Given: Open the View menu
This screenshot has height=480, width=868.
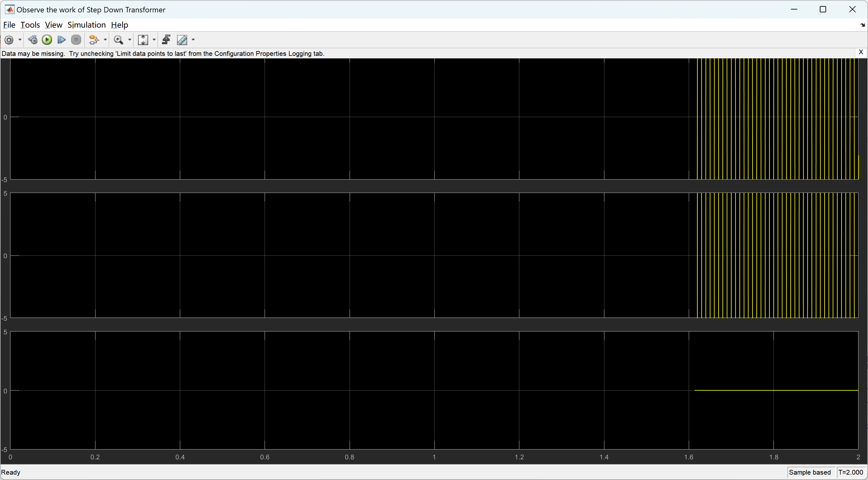Looking at the screenshot, I should pyautogui.click(x=53, y=25).
